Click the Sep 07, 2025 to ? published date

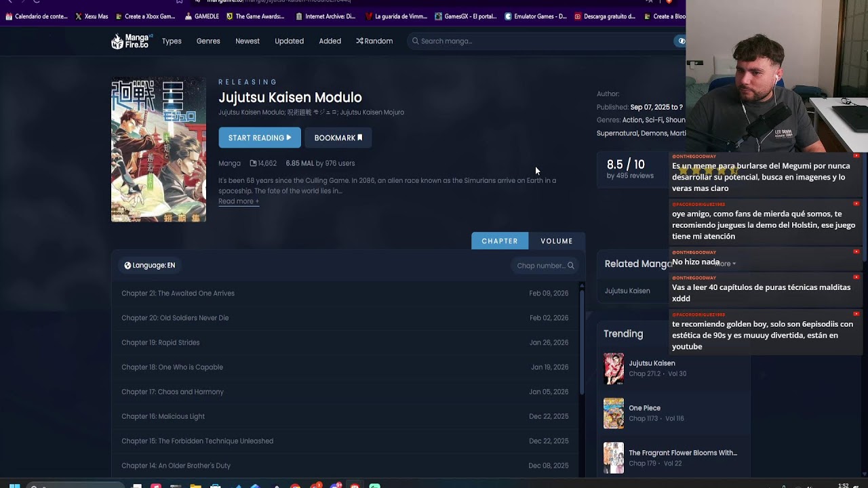656,107
